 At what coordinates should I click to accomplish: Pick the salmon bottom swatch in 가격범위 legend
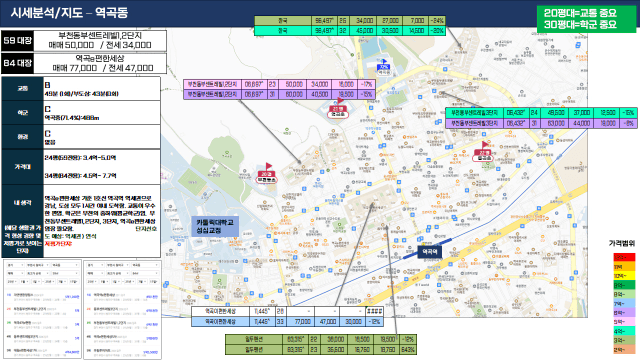[x=624, y=349]
